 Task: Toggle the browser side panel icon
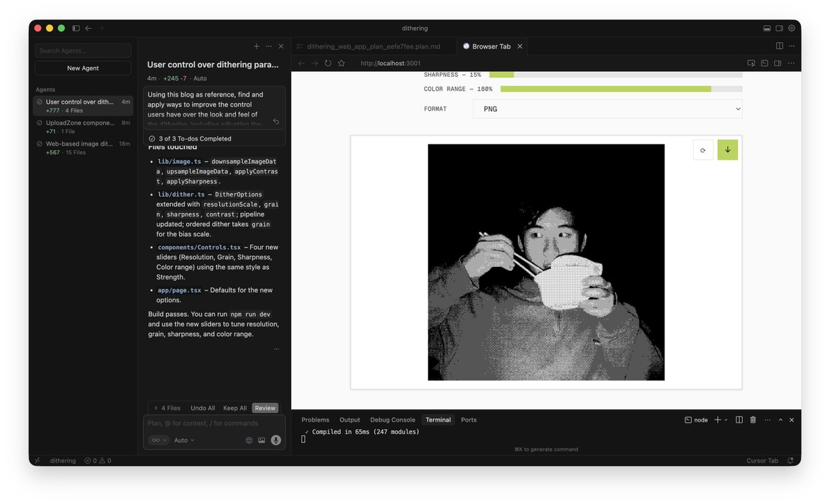point(777,63)
